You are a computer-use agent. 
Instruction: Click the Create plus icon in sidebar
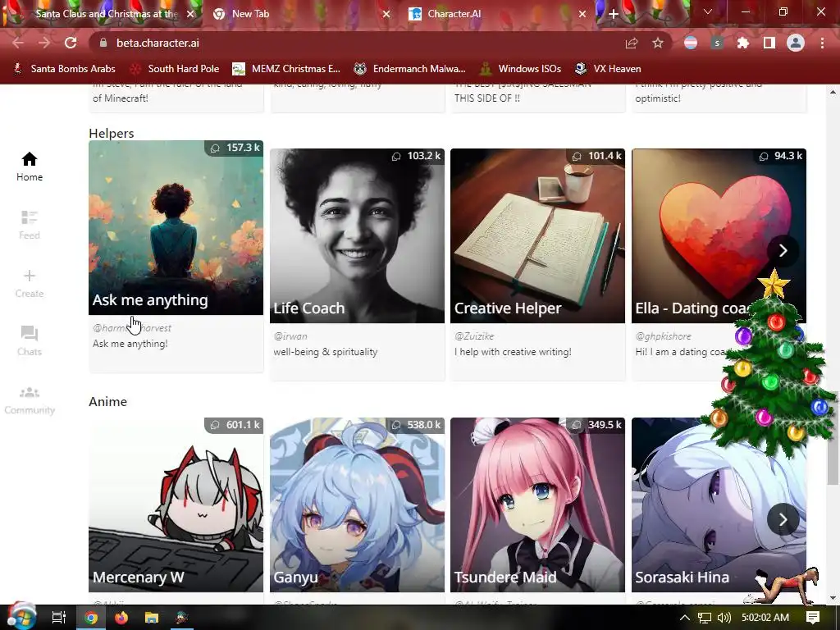point(29,276)
